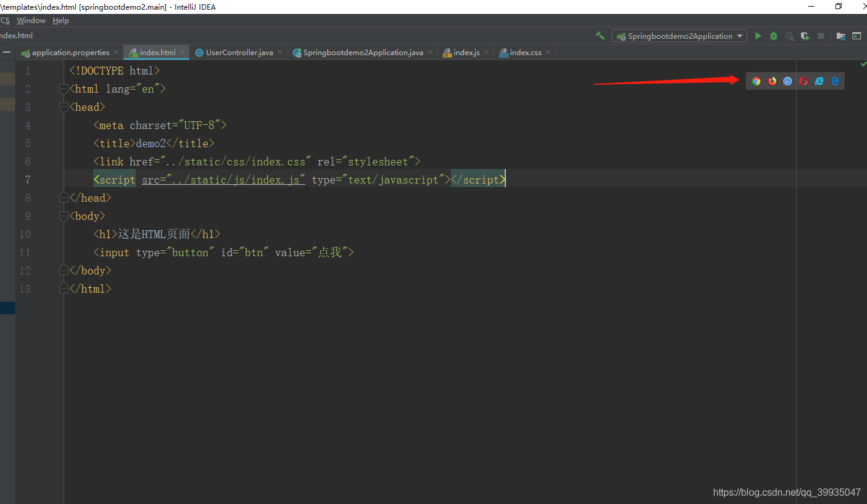Open the Springbootdemo2Application.java tab
This screenshot has width=867, height=504.
pyautogui.click(x=363, y=53)
